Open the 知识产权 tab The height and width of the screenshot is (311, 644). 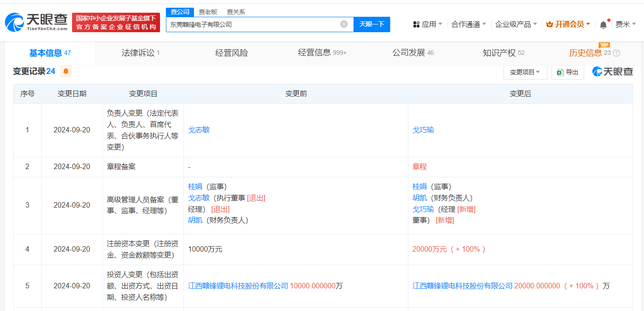(504, 53)
